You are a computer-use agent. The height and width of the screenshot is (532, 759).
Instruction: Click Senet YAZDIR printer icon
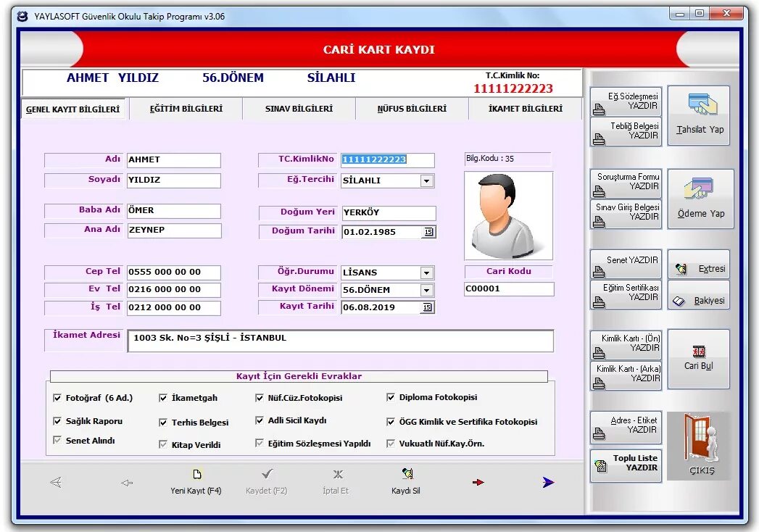coord(599,272)
